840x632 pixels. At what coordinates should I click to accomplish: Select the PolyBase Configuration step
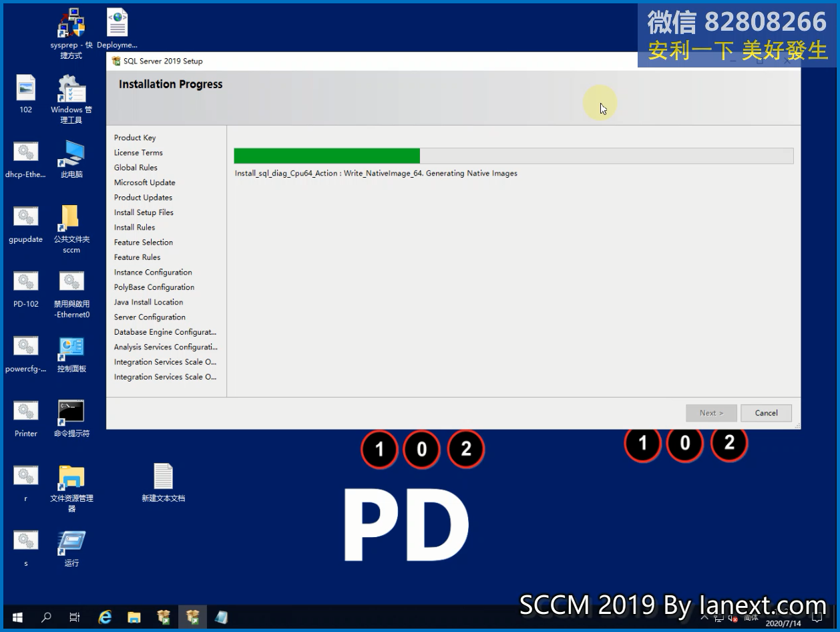click(154, 287)
